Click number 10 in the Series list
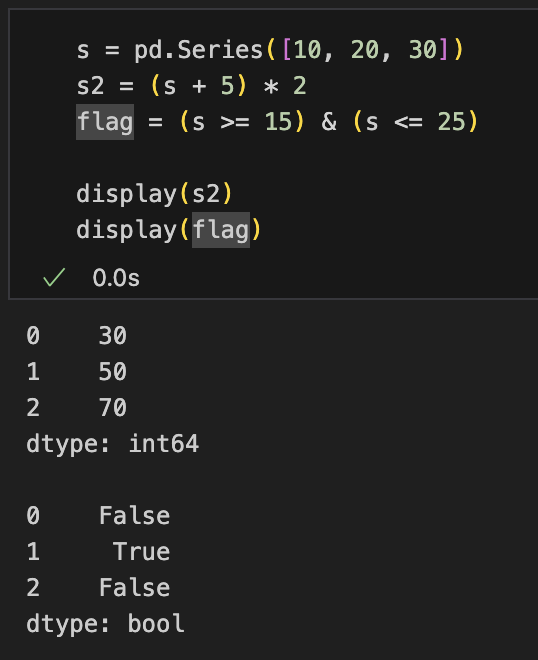Screen dimensions: 538x660 (x=307, y=50)
